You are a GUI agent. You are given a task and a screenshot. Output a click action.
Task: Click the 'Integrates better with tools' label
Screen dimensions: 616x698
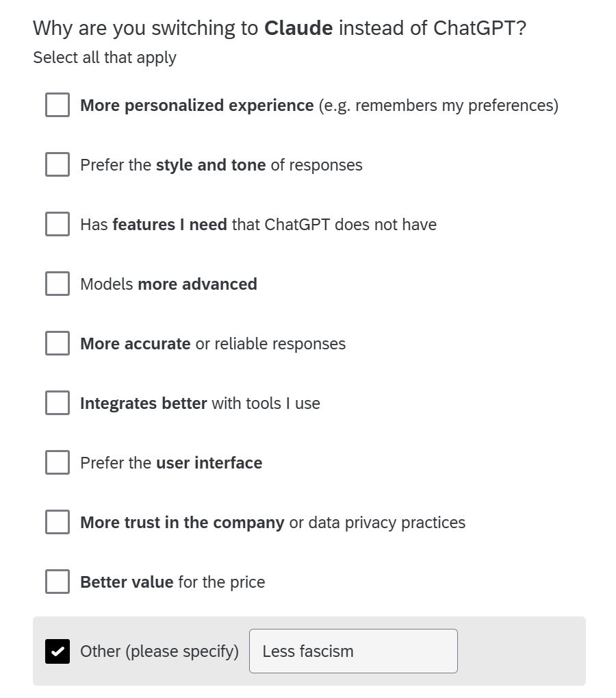pyautogui.click(x=200, y=403)
